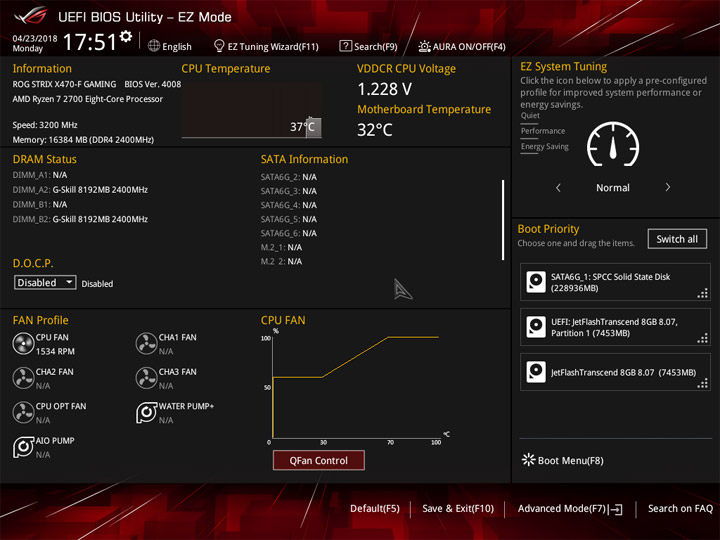Click the time 17:51
Screen dimensions: 720x540
coord(90,42)
